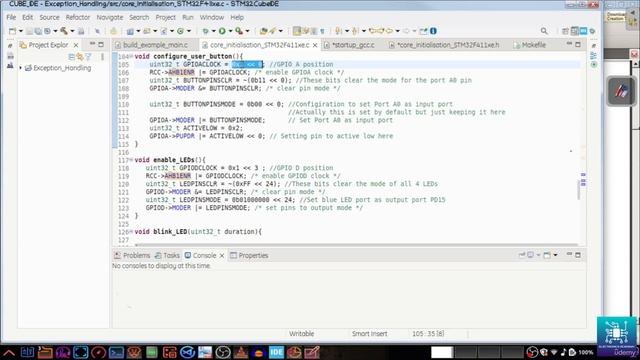640x360 pixels.
Task: Toggle Link with Editor in Project Explorer
Action: (80, 57)
